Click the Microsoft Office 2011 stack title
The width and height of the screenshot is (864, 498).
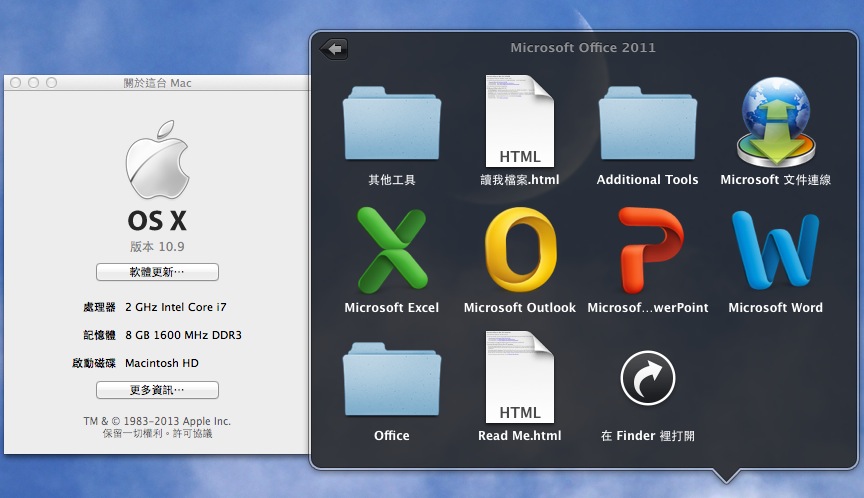[x=583, y=47]
